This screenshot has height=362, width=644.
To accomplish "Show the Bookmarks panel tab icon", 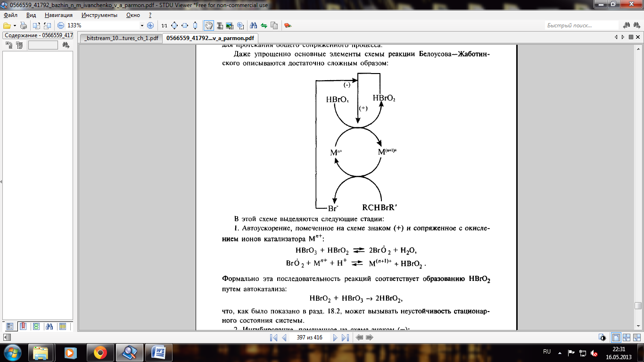I will (x=23, y=326).
